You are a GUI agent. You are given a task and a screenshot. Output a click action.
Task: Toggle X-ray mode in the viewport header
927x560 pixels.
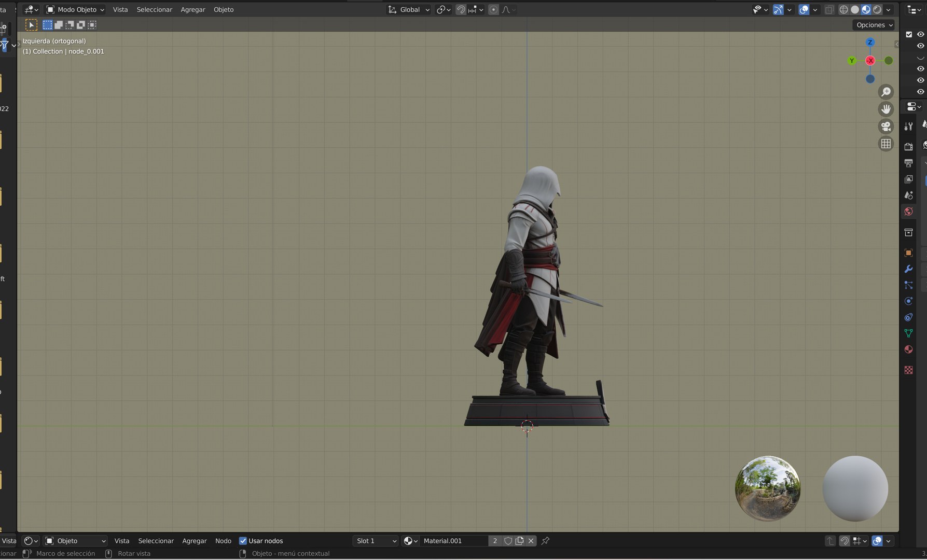[x=829, y=10]
